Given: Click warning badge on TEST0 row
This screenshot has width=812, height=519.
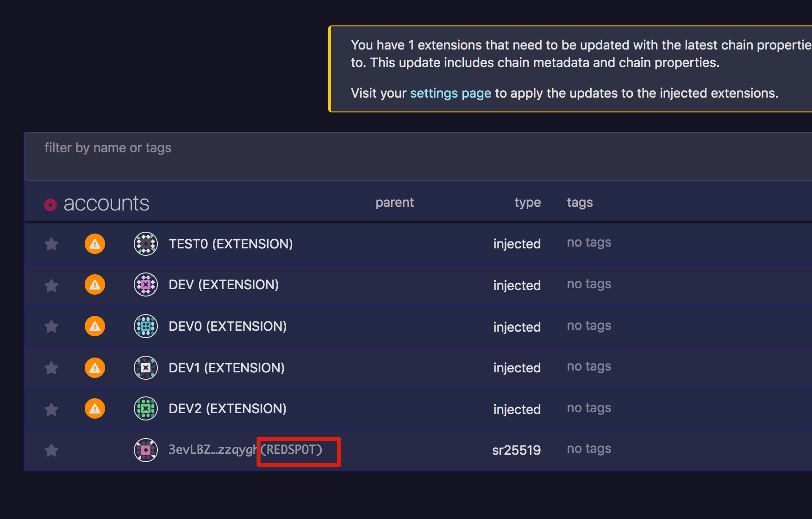Looking at the screenshot, I should coord(95,244).
